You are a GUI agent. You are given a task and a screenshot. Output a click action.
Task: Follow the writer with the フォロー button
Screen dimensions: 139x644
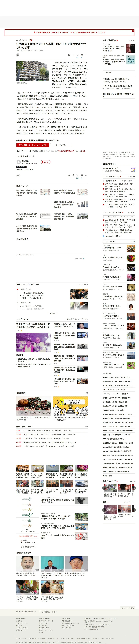[x=46, y=162]
